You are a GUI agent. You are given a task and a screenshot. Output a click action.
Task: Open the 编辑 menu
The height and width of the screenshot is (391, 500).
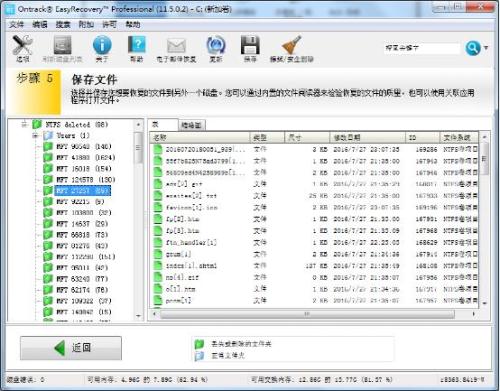click(40, 24)
